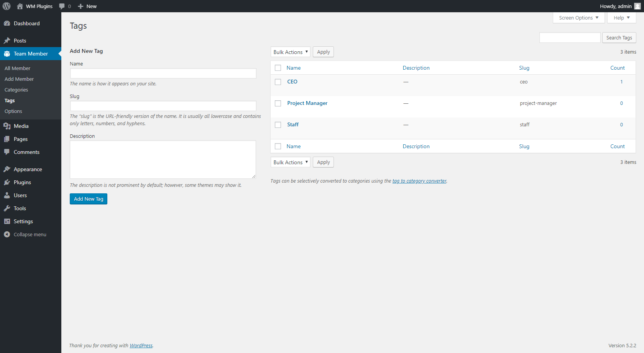The height and width of the screenshot is (353, 644).
Task: Open the Categories submenu item
Action: [16, 90]
